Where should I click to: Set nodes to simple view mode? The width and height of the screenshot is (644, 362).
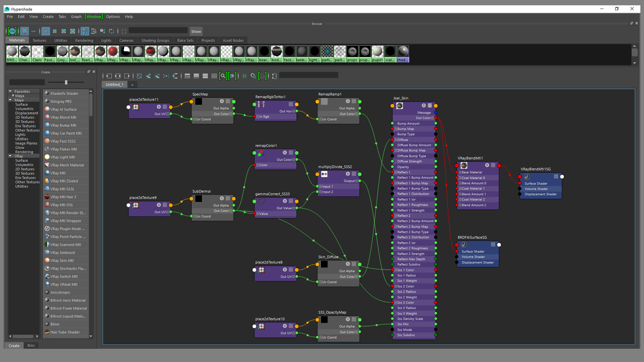tap(187, 76)
